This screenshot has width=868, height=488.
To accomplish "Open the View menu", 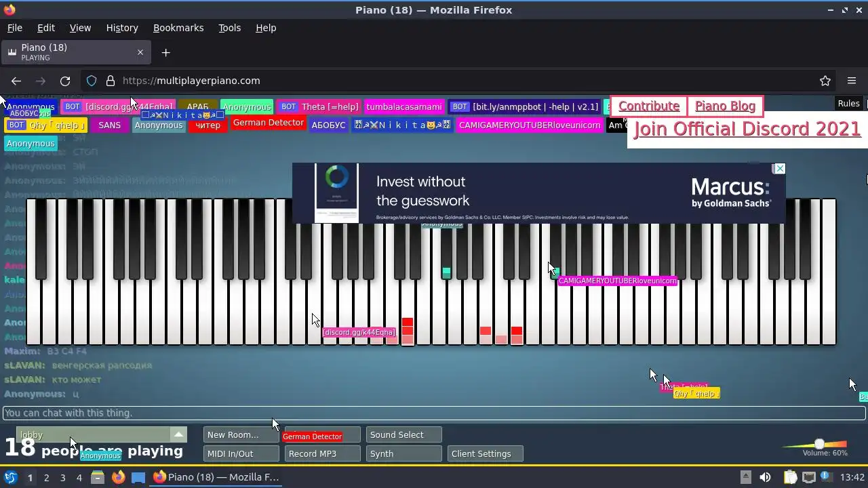I will (80, 28).
